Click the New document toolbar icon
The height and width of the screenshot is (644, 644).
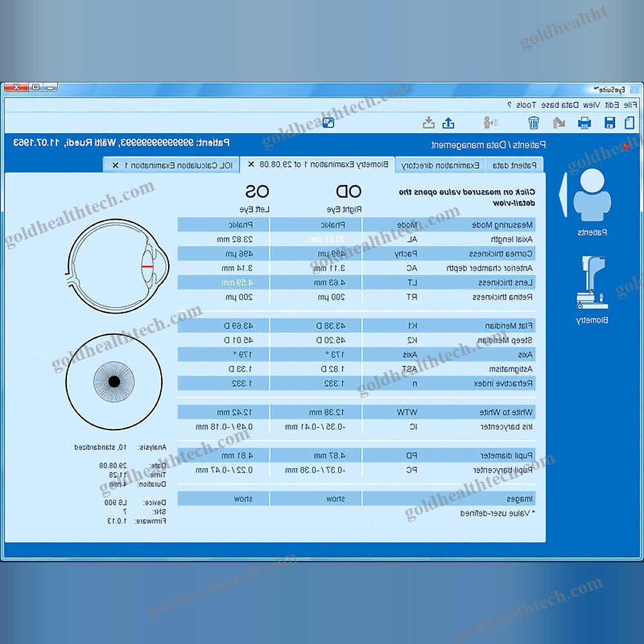[629, 122]
